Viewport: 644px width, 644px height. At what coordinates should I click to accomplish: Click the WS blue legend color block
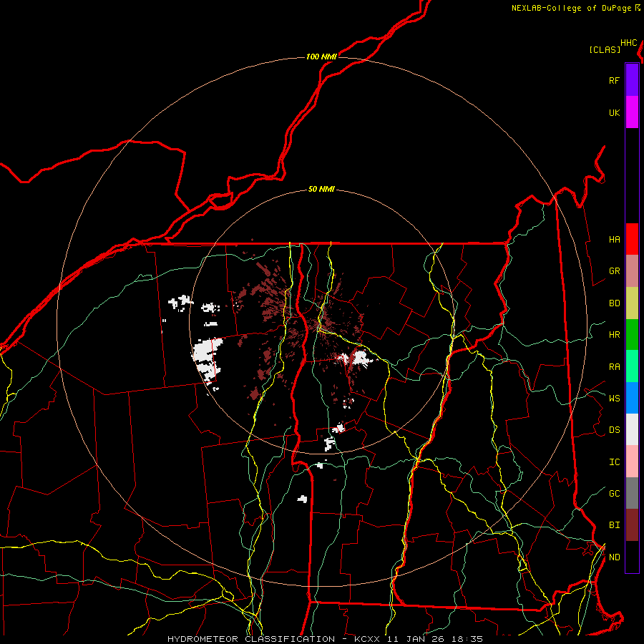(632, 398)
